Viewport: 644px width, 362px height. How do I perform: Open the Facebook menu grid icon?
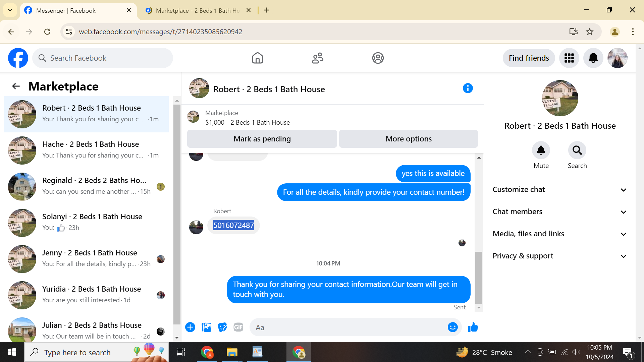pyautogui.click(x=569, y=58)
